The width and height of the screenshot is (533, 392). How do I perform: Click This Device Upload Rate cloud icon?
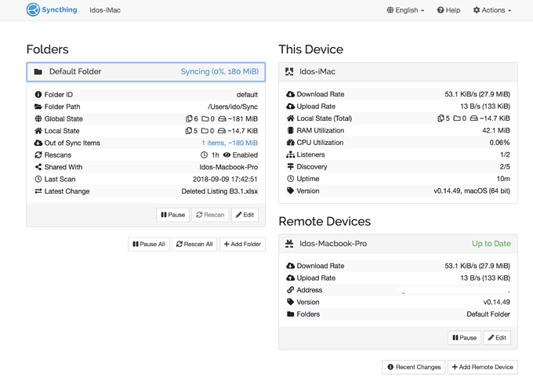(290, 107)
